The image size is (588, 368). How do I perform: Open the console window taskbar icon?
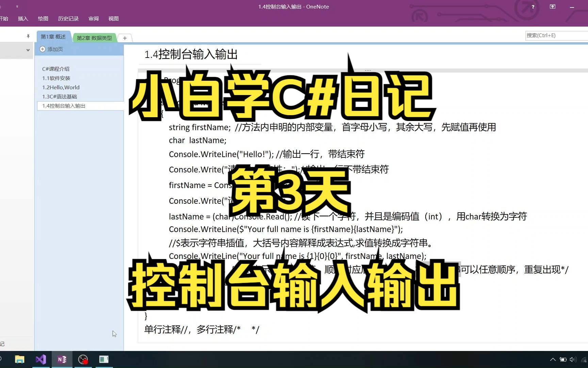pos(104,359)
